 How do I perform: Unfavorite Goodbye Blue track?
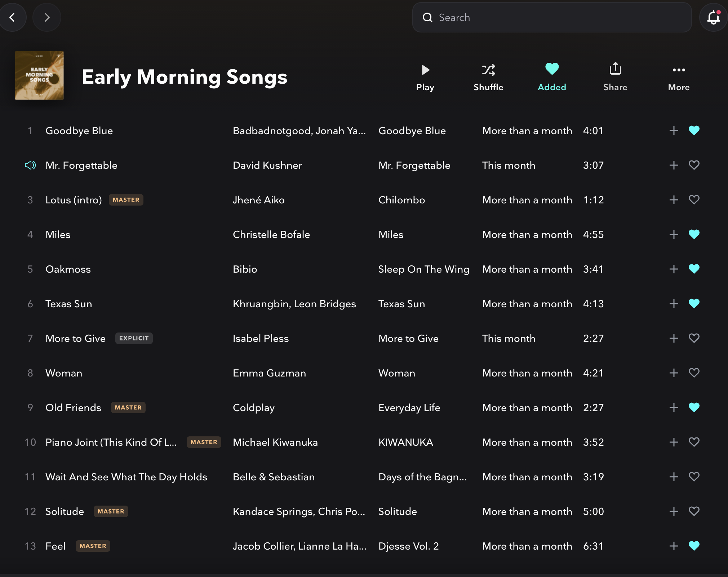694,131
